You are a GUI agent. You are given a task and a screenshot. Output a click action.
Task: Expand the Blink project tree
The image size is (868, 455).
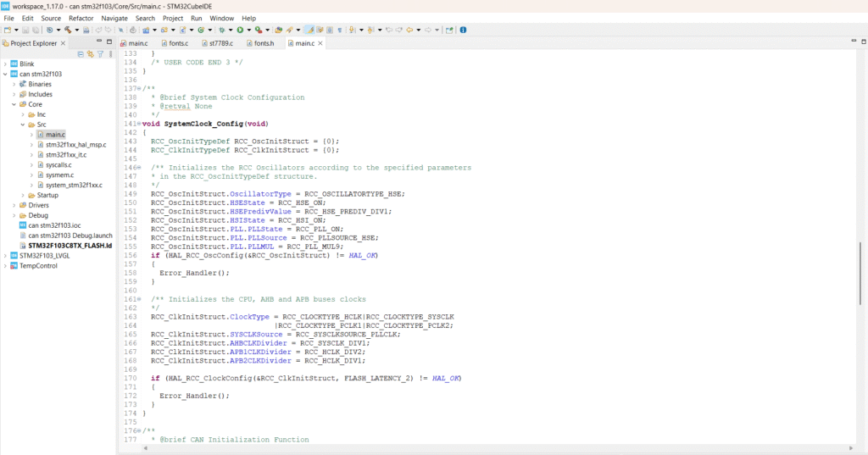[x=5, y=64]
